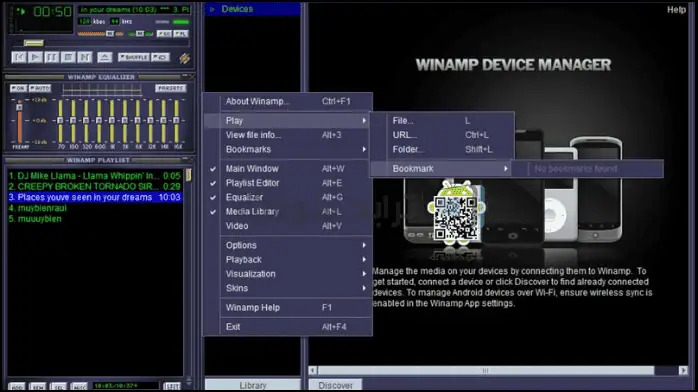Click the scrolling song title display
Viewport: 698px width, 392px height.
pyautogui.click(x=134, y=9)
